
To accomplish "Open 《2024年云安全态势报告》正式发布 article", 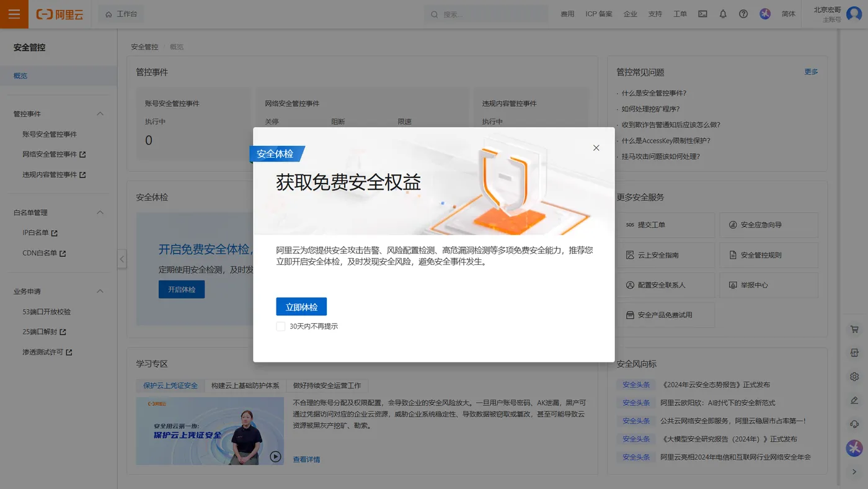I will click(715, 385).
